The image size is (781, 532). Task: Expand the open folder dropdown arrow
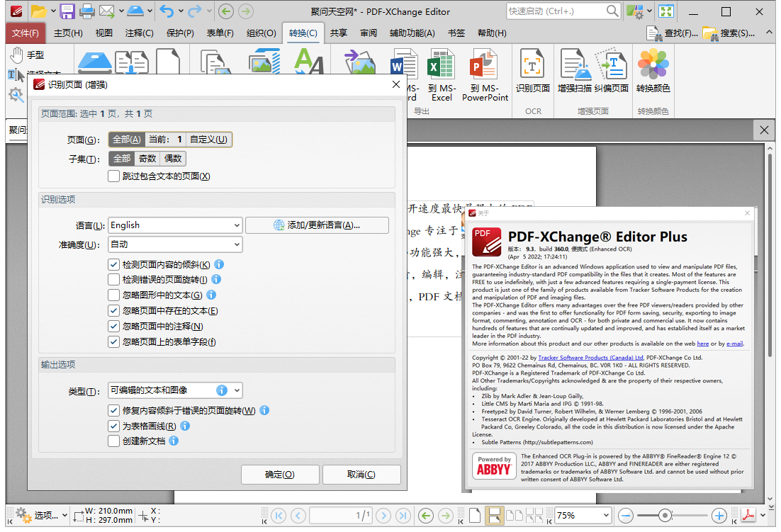pyautogui.click(x=52, y=11)
